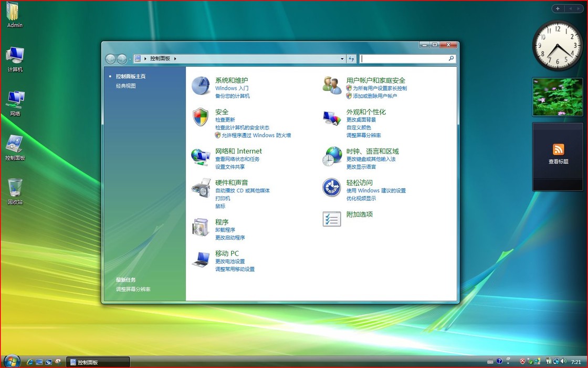The width and height of the screenshot is (588, 368).
Task: Click the 安全 shield icon
Action: click(x=201, y=117)
